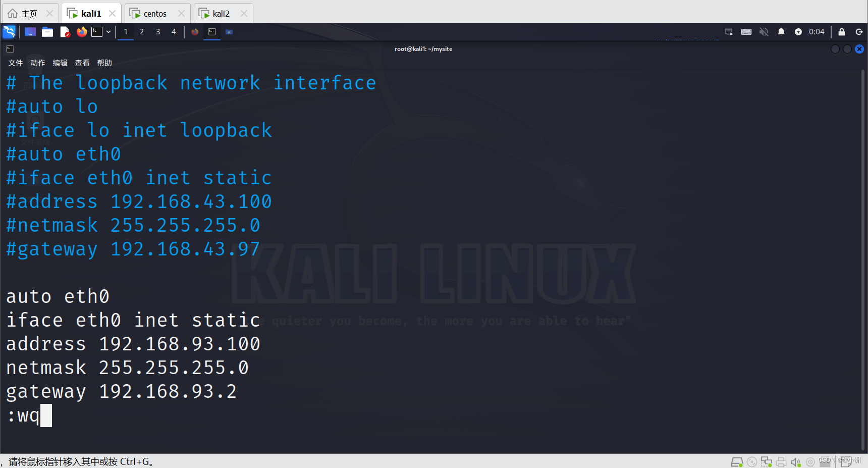Toggle the sound device status in bottom bar
Image resolution: width=868 pixels, height=468 pixels.
pyautogui.click(x=796, y=461)
